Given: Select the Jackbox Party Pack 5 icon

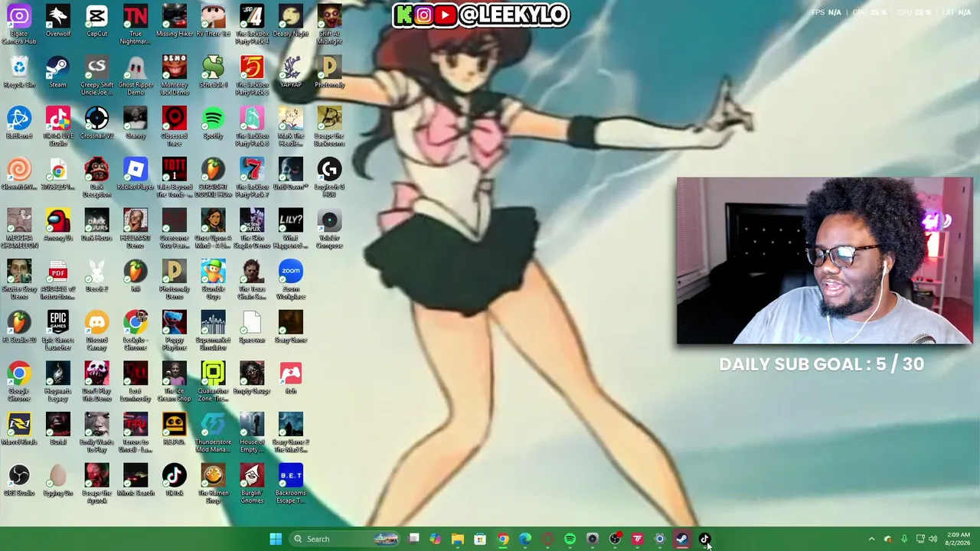Looking at the screenshot, I should 252,75.
